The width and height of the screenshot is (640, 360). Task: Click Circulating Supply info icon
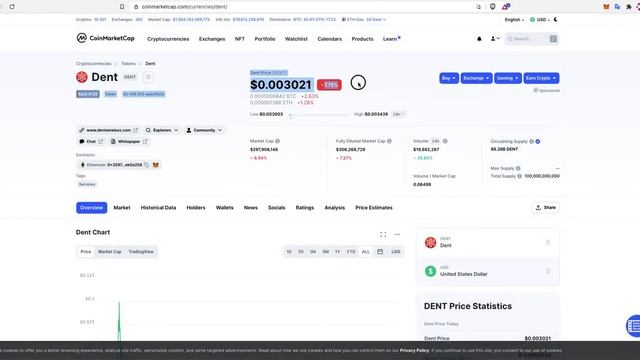coord(531,141)
